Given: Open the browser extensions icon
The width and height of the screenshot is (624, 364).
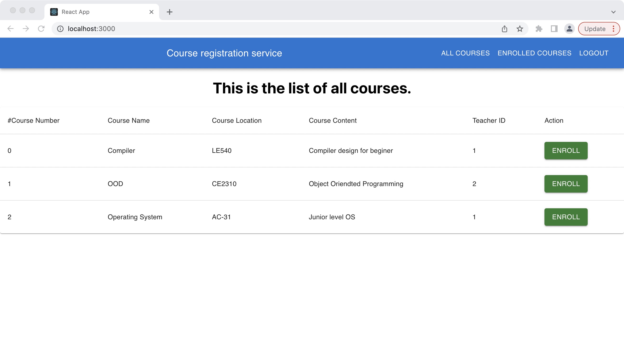Looking at the screenshot, I should (x=538, y=29).
